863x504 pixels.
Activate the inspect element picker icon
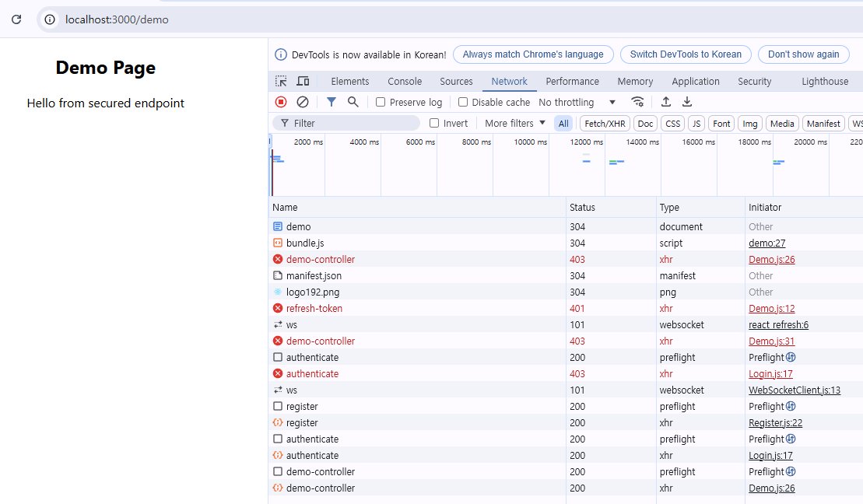point(281,81)
